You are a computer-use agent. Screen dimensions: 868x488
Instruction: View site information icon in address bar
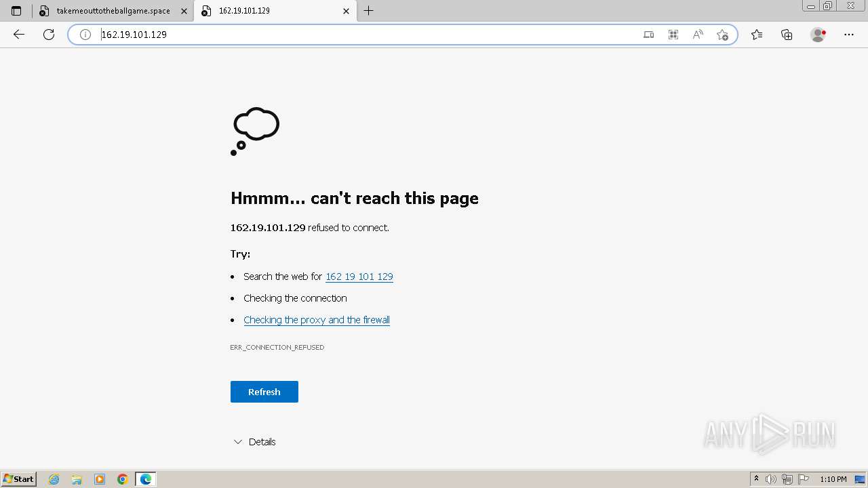[x=85, y=35]
